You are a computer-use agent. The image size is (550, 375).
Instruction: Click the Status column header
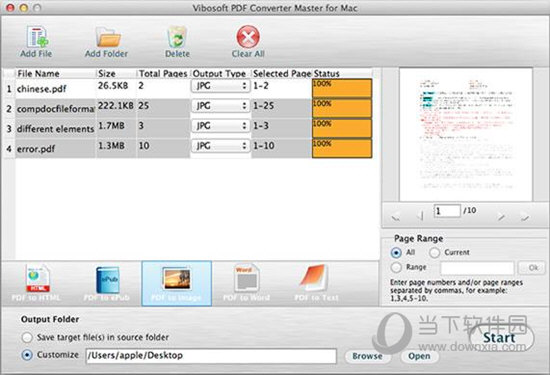[x=342, y=73]
